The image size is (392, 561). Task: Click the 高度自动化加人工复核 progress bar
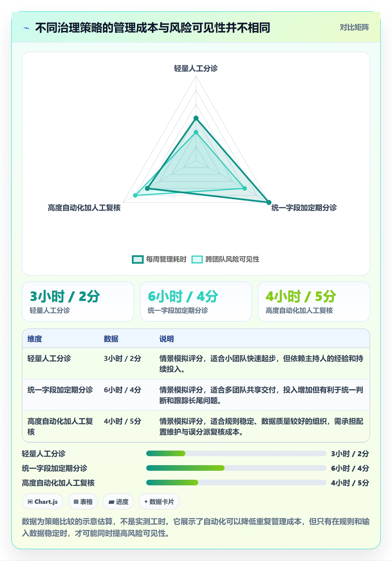click(236, 483)
